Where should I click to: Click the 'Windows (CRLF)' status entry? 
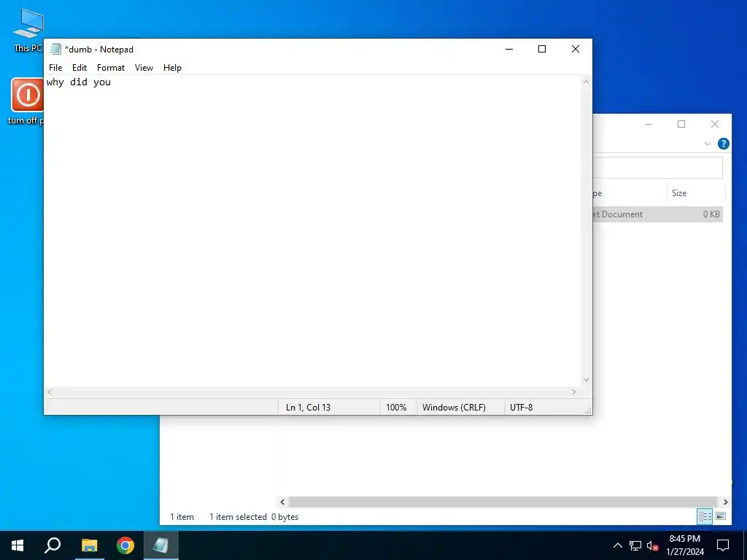click(454, 407)
